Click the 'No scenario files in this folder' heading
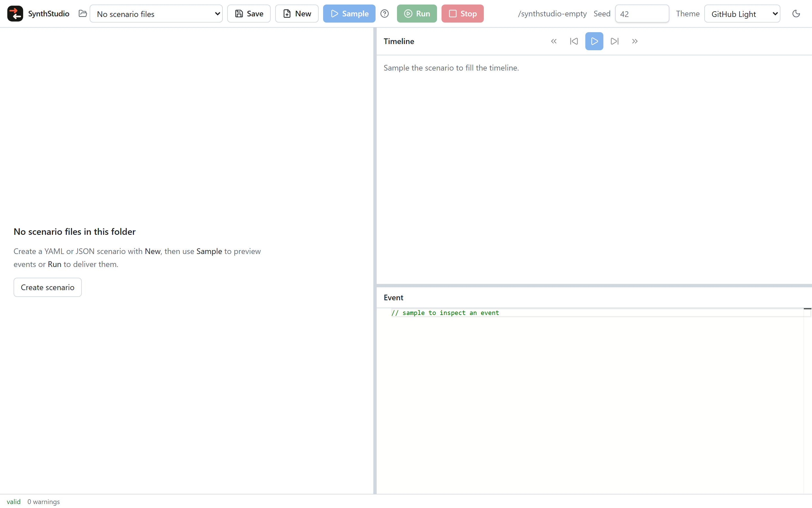This screenshot has width=812, height=508. click(x=74, y=231)
